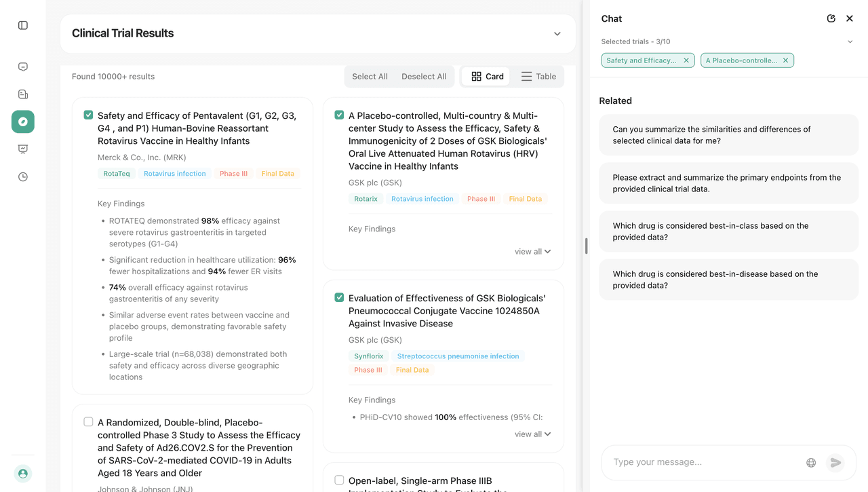This screenshot has height=492, width=868.
Task: Open the chat bubble icon in the sidebar
Action: (22, 67)
